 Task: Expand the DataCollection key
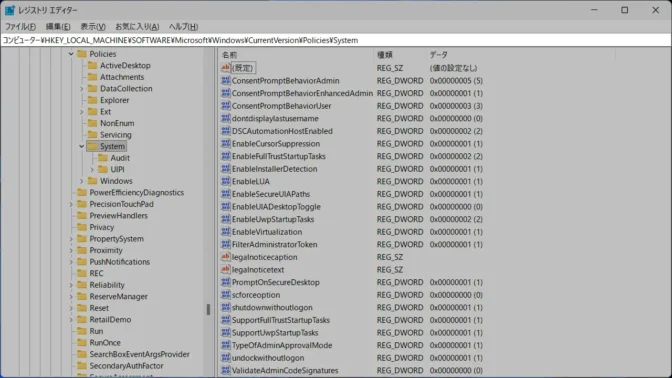click(x=81, y=89)
